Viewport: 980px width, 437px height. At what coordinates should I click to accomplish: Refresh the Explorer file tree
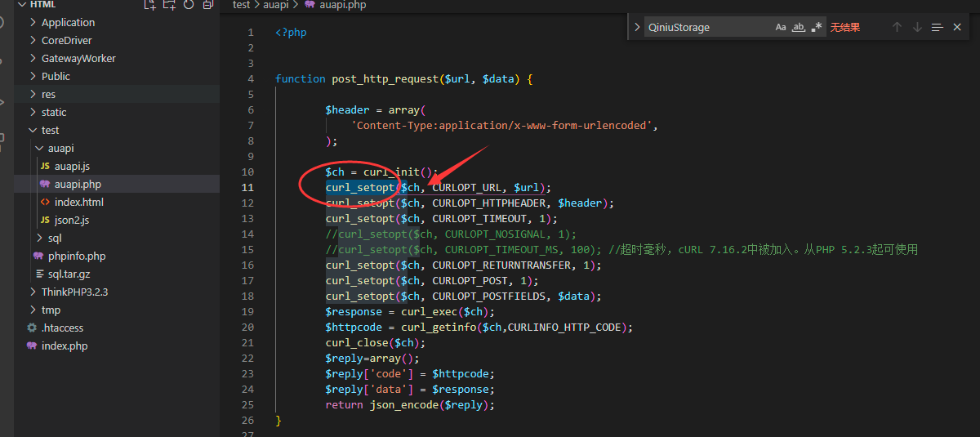click(x=189, y=5)
